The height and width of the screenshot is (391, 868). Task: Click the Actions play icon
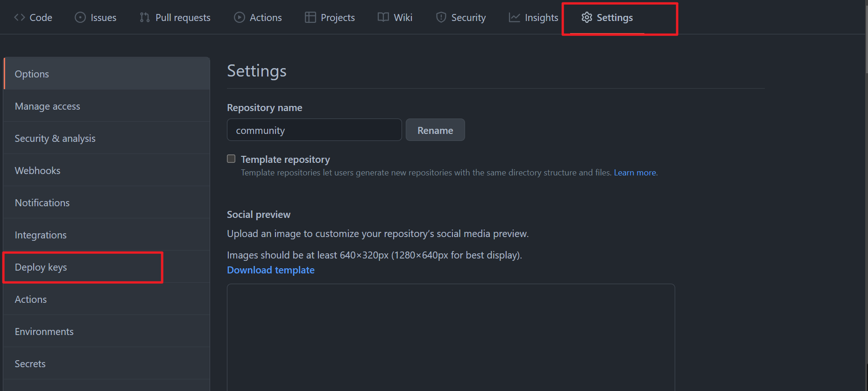click(240, 17)
